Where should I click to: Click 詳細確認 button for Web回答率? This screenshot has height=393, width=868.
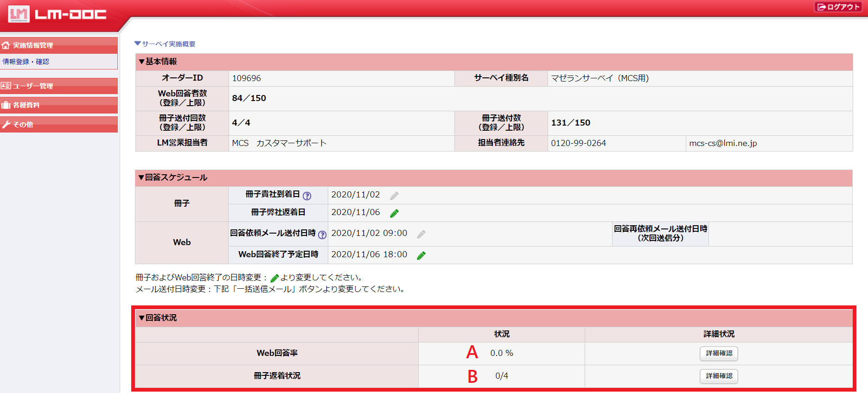coord(719,353)
